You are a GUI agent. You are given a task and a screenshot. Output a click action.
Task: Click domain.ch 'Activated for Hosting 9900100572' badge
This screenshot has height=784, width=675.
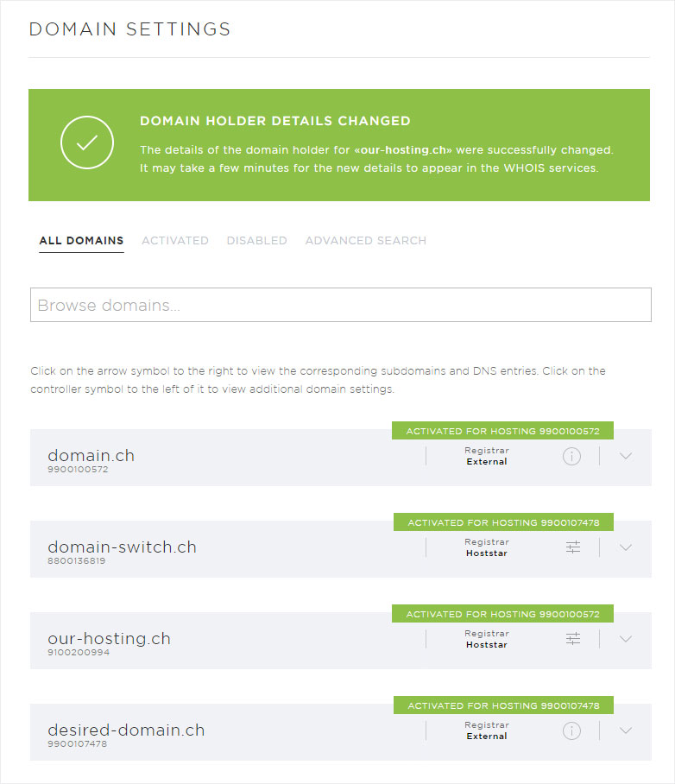click(x=502, y=431)
